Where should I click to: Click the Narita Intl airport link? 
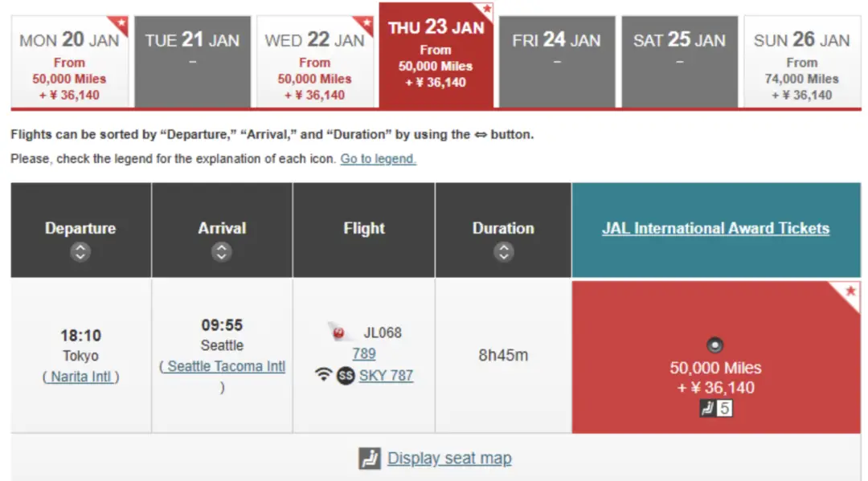(80, 376)
